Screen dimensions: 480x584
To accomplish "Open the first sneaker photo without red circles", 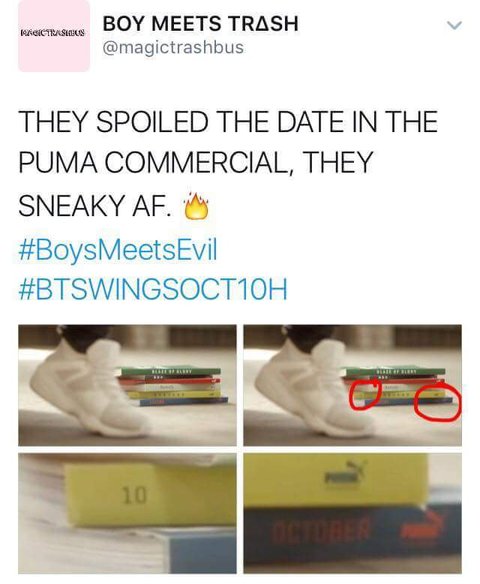I will click(127, 385).
